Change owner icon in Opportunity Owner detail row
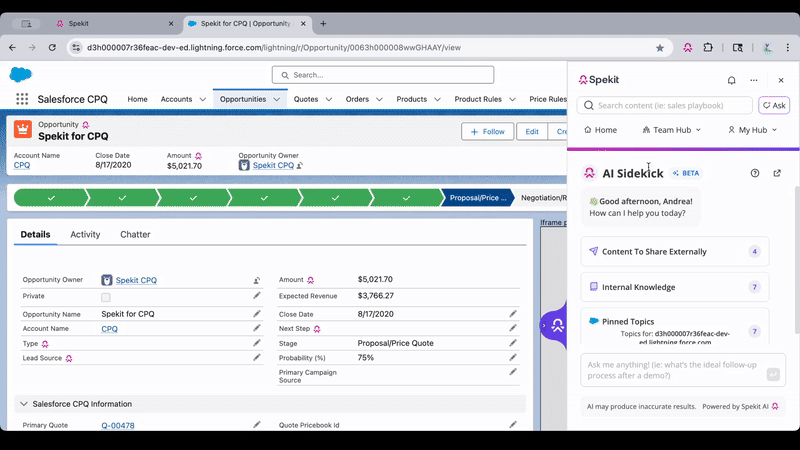The image size is (800, 450). coord(257,280)
